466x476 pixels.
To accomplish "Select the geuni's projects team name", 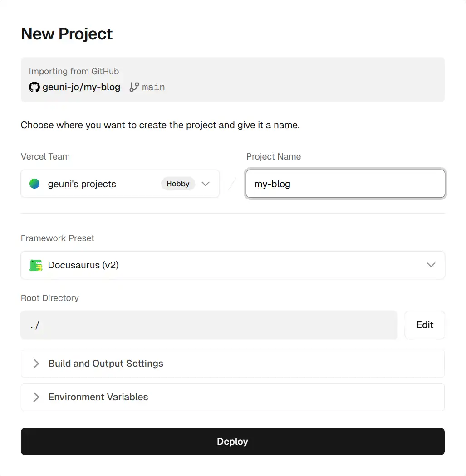I will click(x=82, y=184).
